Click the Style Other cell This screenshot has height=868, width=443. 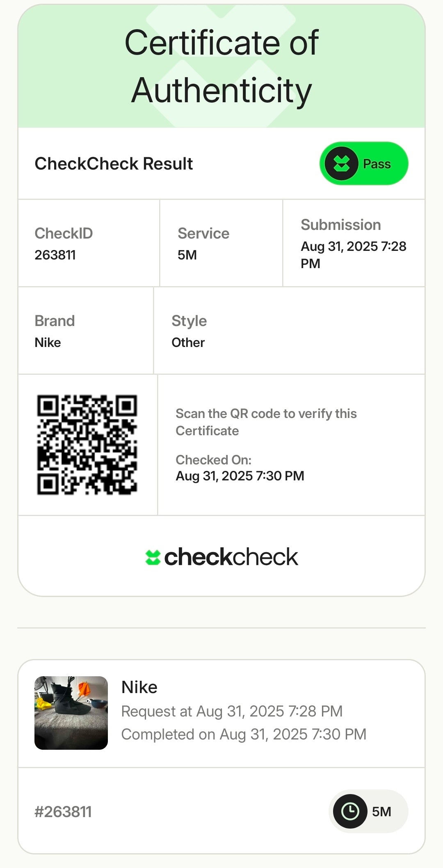tap(289, 331)
